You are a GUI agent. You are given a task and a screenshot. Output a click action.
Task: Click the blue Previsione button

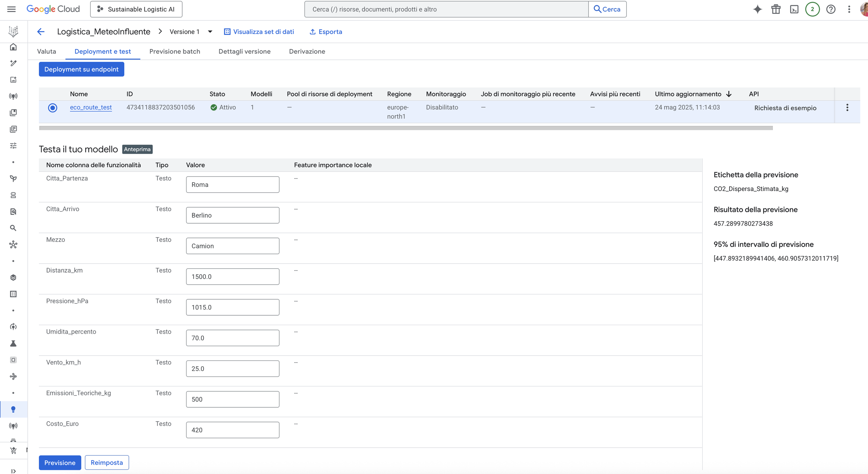[x=60, y=463]
